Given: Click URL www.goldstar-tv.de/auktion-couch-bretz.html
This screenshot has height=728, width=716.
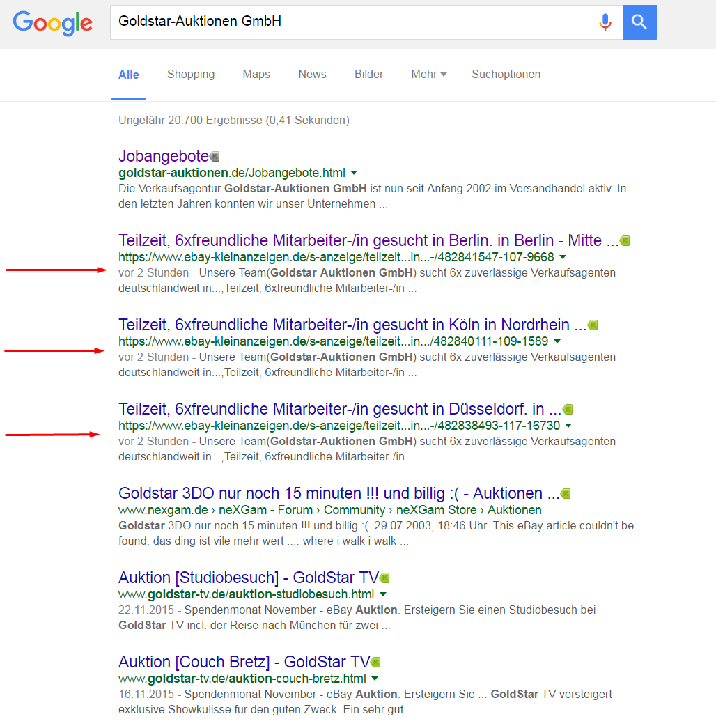Looking at the screenshot, I should pos(242,679).
